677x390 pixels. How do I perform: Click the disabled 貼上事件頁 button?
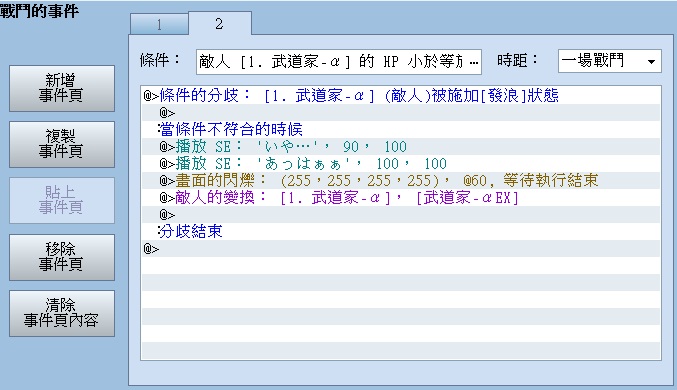[x=62, y=200]
